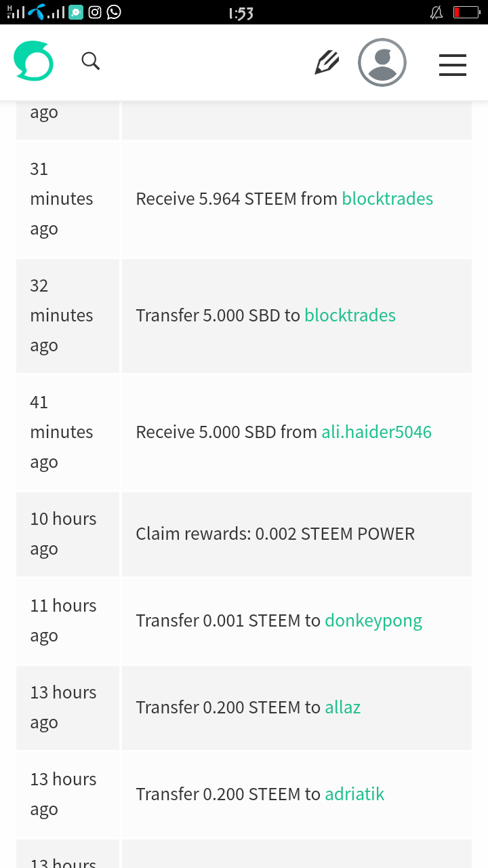Open the ali.haider5046 profile link

point(376,432)
